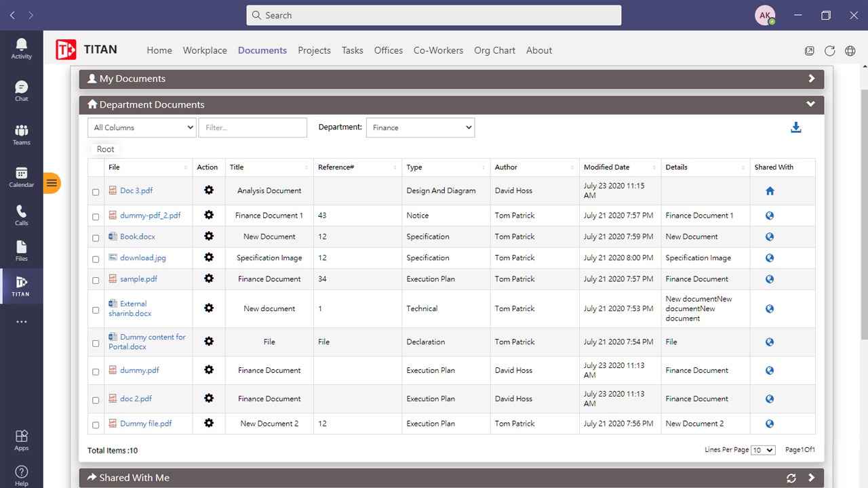
Task: Open the Calendar from the sidebar
Action: (x=21, y=175)
